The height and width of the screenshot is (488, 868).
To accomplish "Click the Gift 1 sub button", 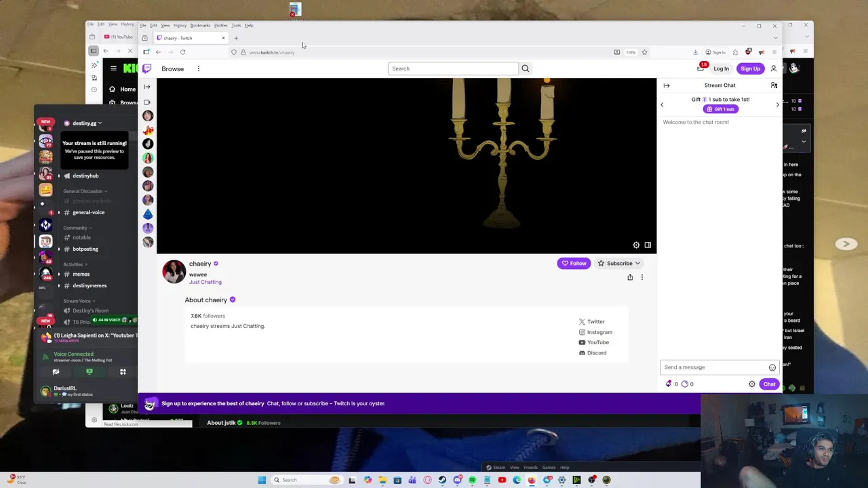I will (720, 109).
